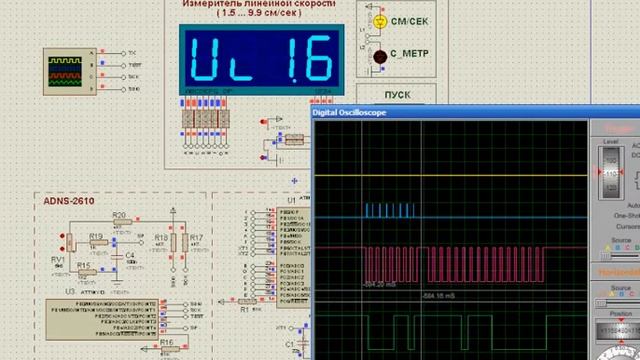Adjust the horizontal Position thumbwheel
This screenshot has height=360, width=640.
point(618,331)
